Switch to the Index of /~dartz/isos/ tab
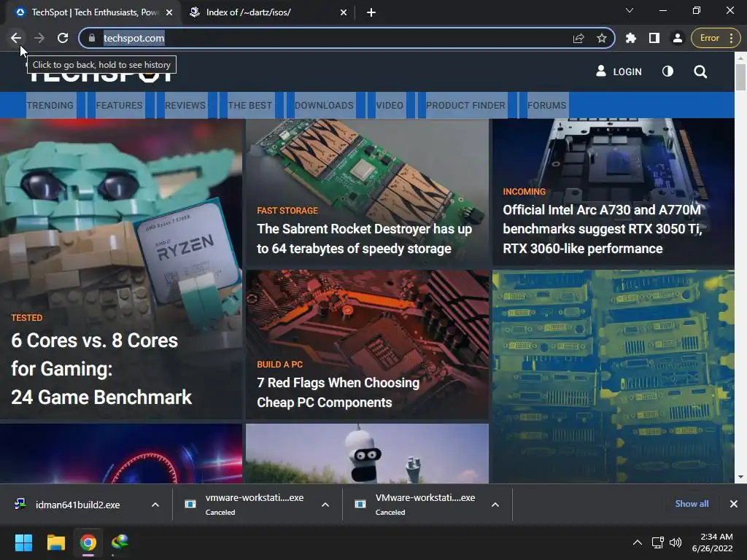This screenshot has height=560, width=747. point(268,13)
